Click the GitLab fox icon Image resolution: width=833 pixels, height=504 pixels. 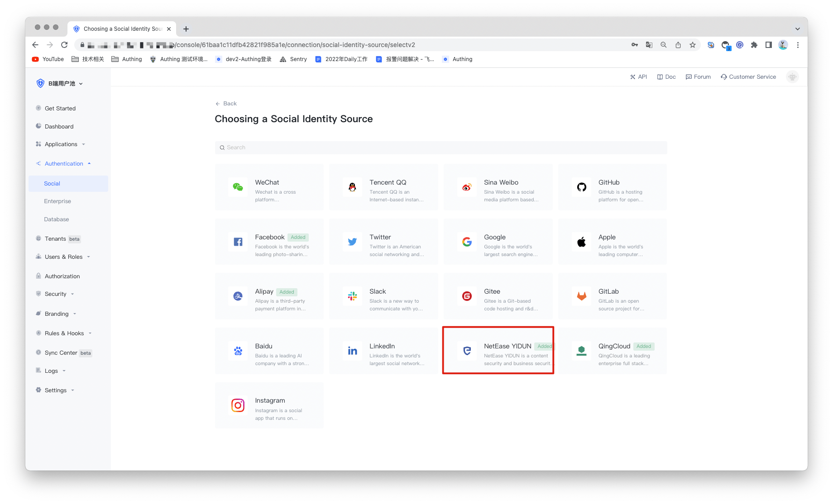[581, 296]
